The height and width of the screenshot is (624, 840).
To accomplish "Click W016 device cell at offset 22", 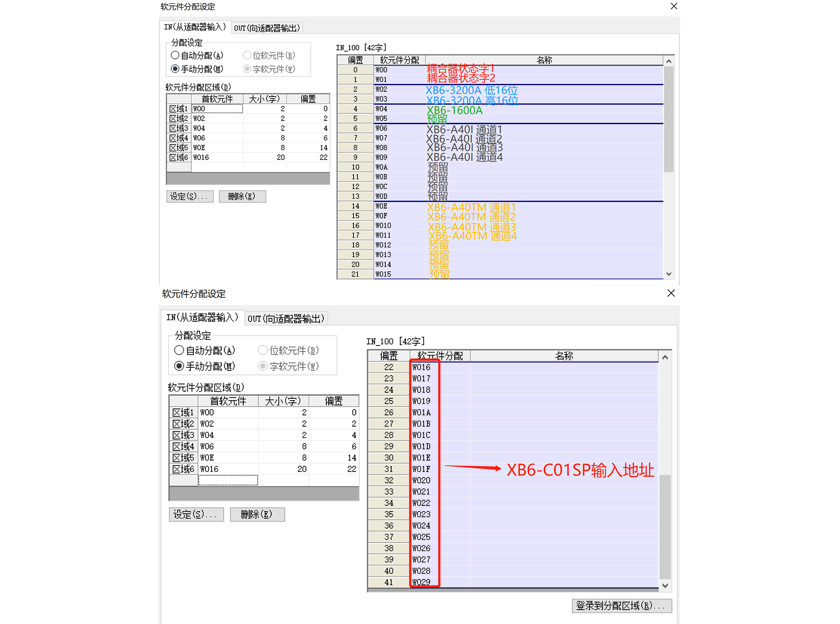I will (x=440, y=367).
